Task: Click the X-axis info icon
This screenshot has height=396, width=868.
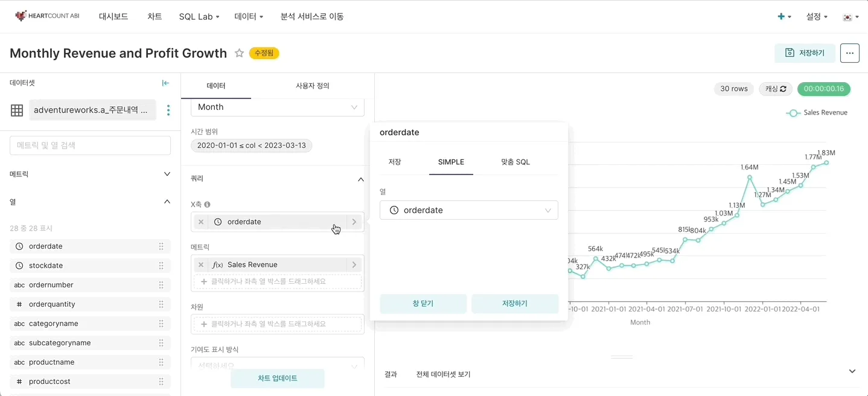Action: (207, 205)
